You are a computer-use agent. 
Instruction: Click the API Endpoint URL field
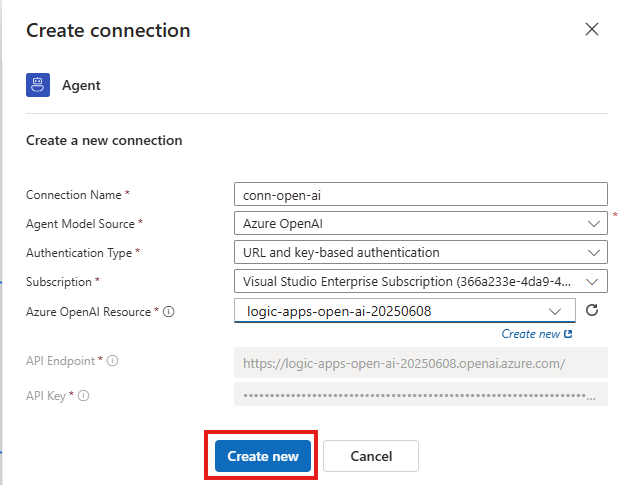[419, 362]
